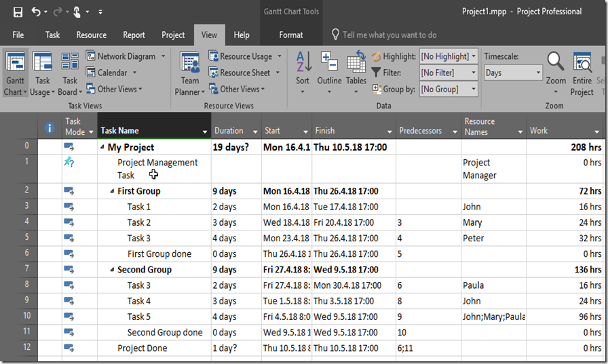The image size is (608, 364).
Task: Open the Format ribbon tab
Action: coord(291,35)
